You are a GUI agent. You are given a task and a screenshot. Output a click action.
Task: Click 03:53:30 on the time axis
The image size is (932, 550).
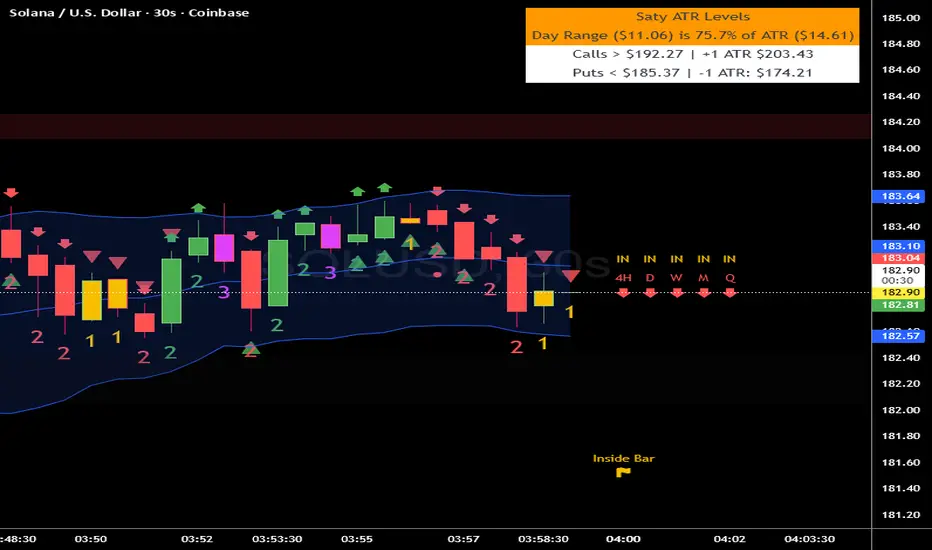277,539
